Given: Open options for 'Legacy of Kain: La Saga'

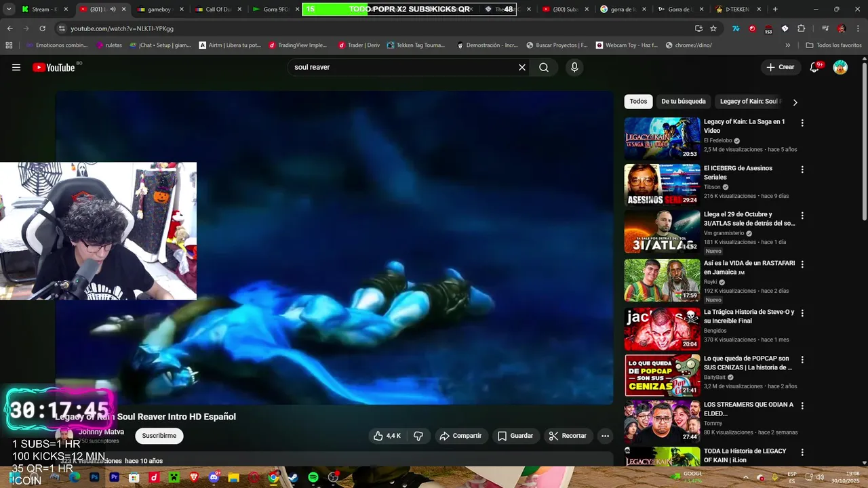Looking at the screenshot, I should [x=802, y=123].
